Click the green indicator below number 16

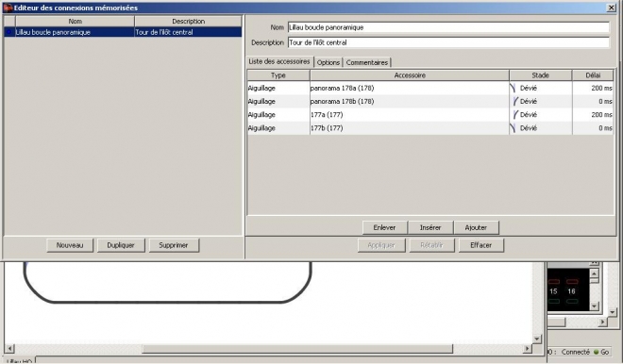572,301
